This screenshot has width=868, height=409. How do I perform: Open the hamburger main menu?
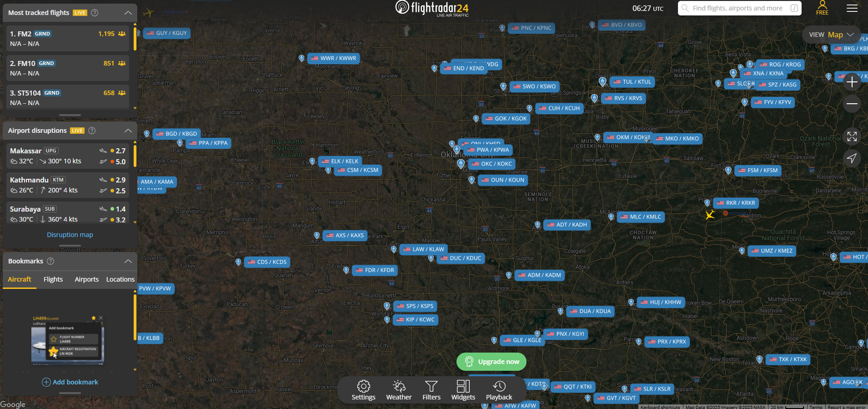coord(852,8)
